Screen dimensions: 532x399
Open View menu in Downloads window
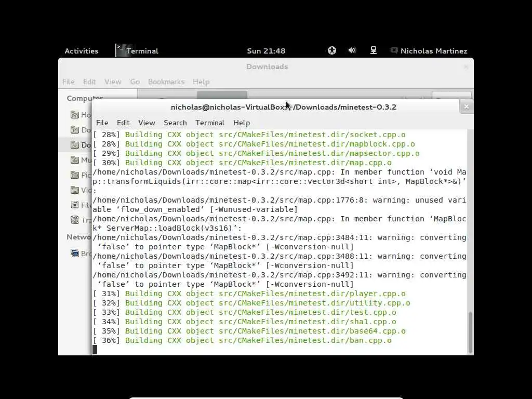click(x=113, y=82)
